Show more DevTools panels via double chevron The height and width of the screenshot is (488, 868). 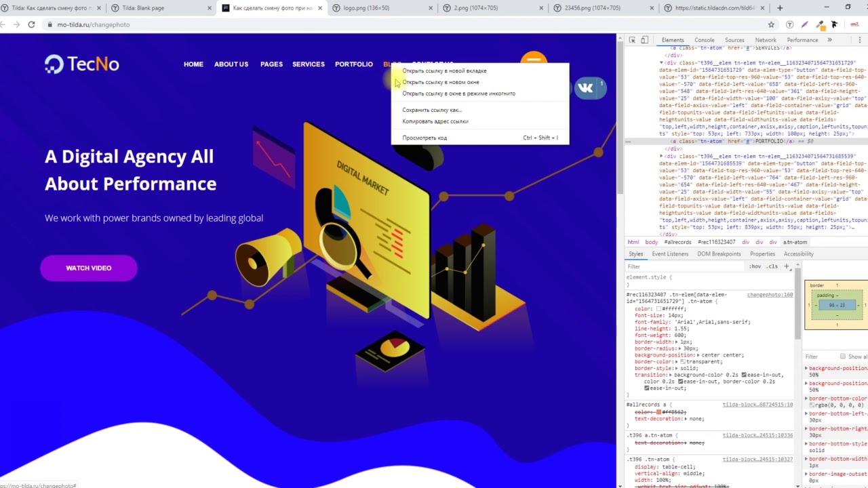[829, 40]
